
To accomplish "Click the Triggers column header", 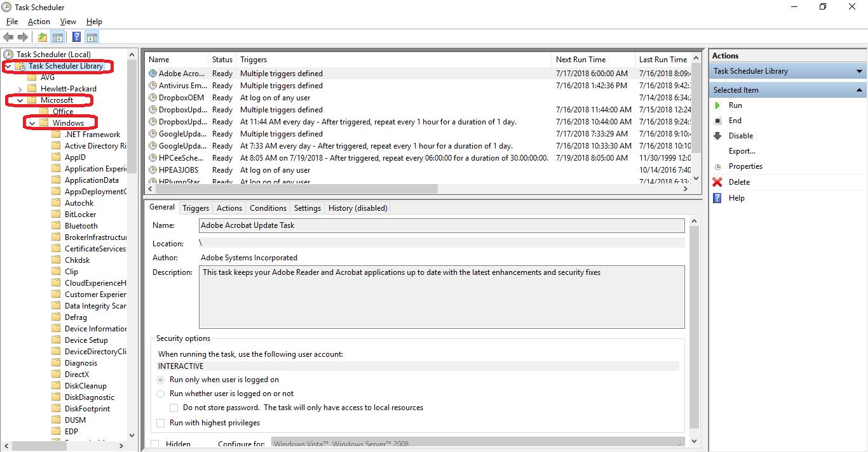I will pos(394,60).
